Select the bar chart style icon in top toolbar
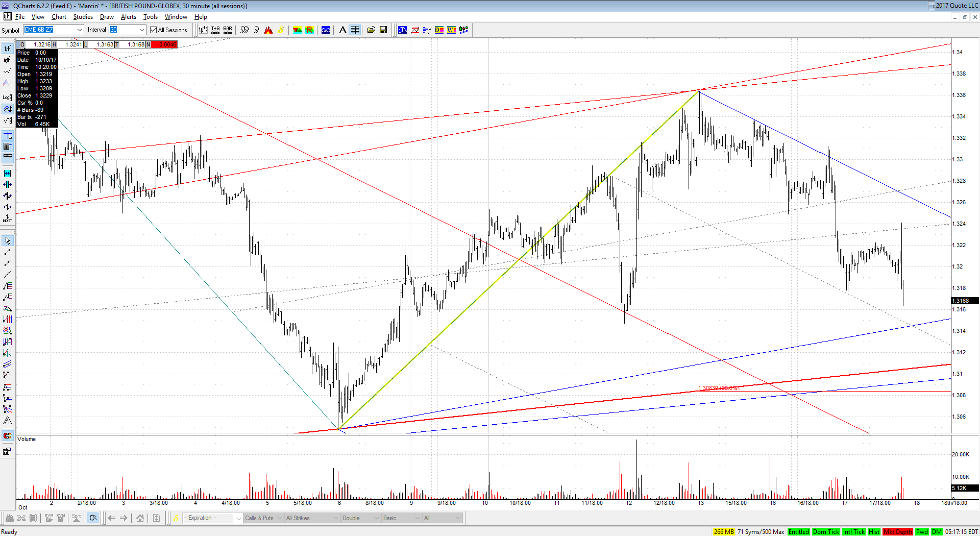This screenshot has width=980, height=536. tap(203, 30)
